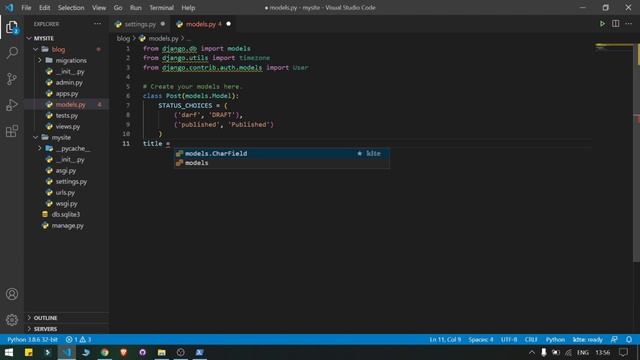Select the models.CharField autocomplete suggestion
640x360 pixels.
click(282, 153)
